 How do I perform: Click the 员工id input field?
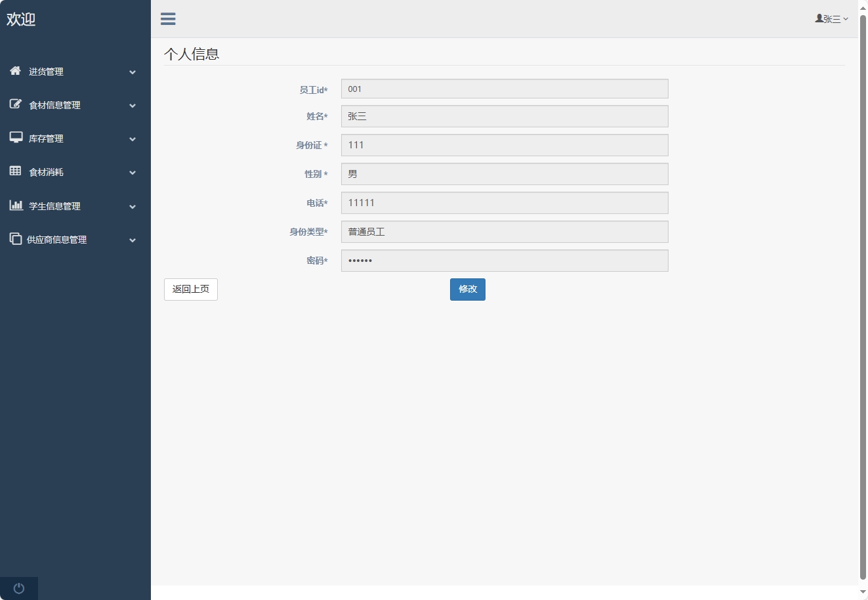(505, 89)
